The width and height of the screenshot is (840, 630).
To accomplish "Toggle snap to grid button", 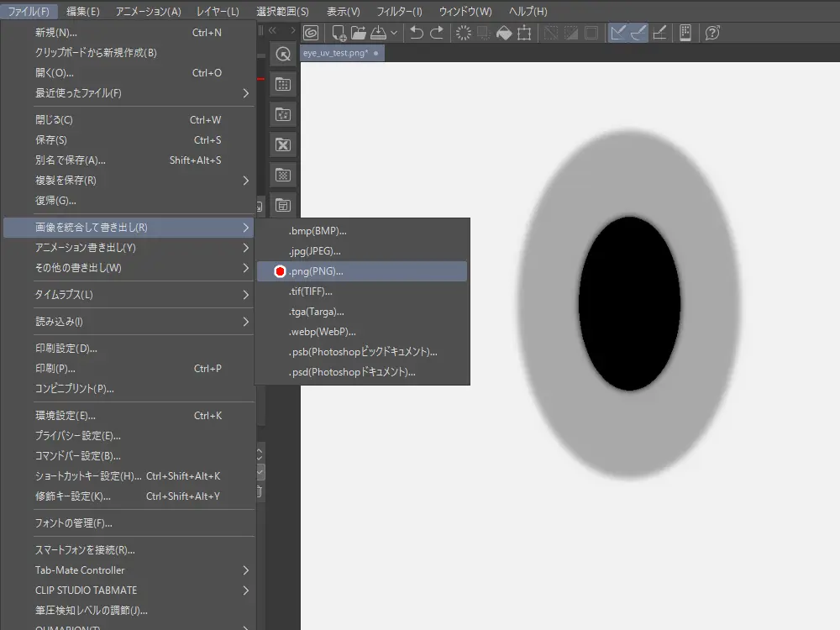I will 659,33.
